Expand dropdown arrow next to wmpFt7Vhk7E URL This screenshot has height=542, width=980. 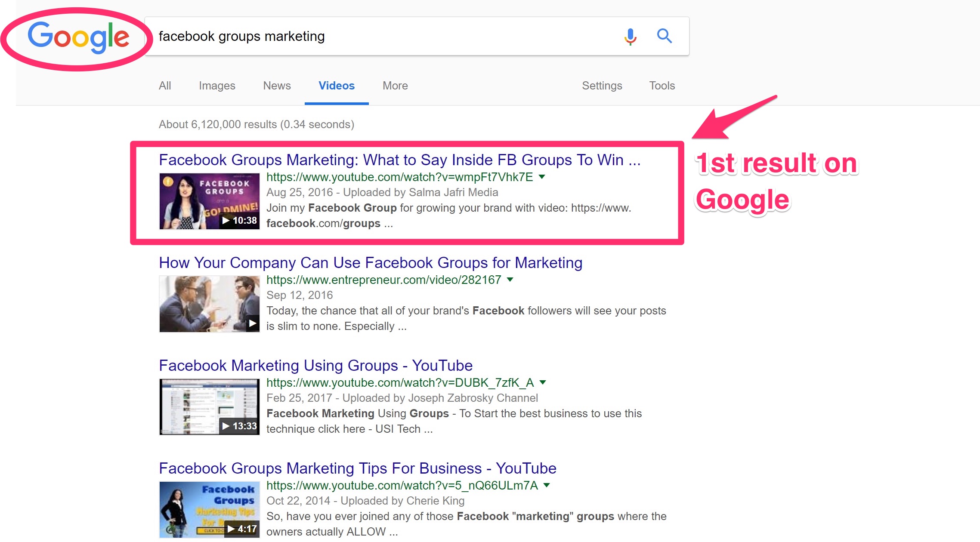coord(542,177)
